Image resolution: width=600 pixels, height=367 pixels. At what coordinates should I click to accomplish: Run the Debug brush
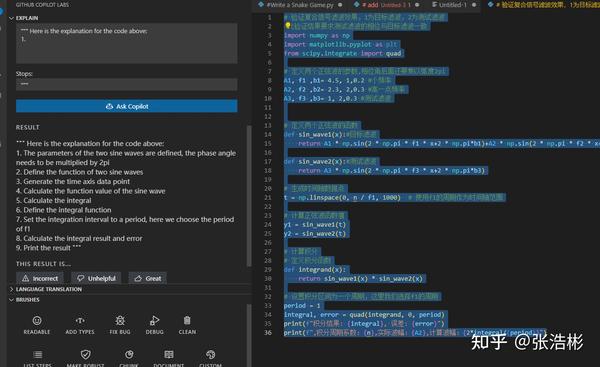click(155, 325)
